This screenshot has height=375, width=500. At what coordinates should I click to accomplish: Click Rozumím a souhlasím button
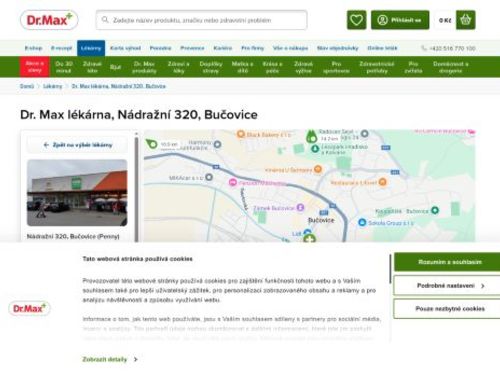click(447, 262)
